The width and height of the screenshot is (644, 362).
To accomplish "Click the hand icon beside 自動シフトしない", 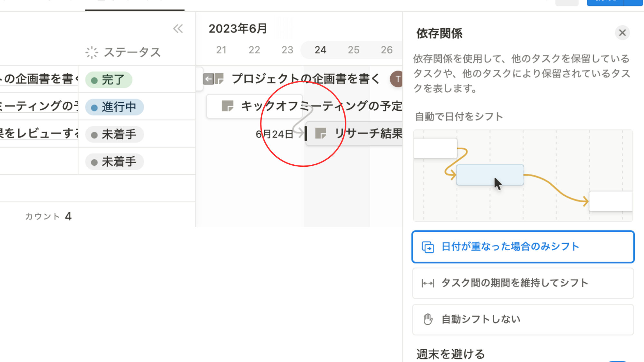I will [x=428, y=320].
